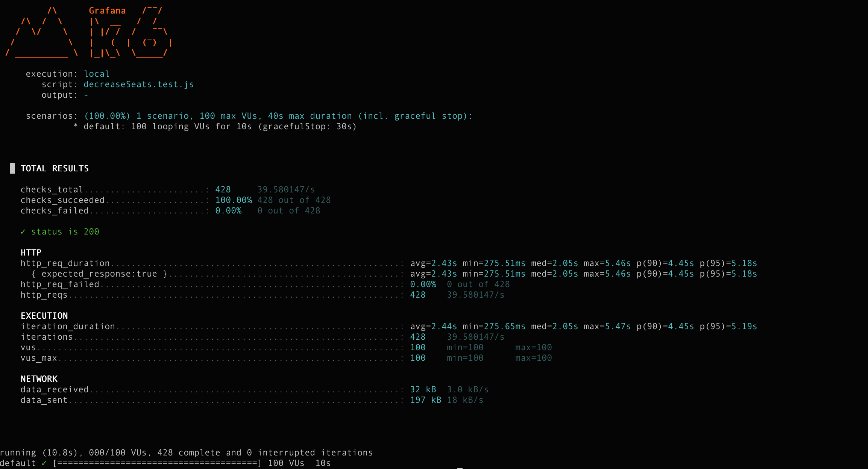Click the decreaseSeats.test.js script name
Viewport: 868px width, 469px height.
(138, 85)
